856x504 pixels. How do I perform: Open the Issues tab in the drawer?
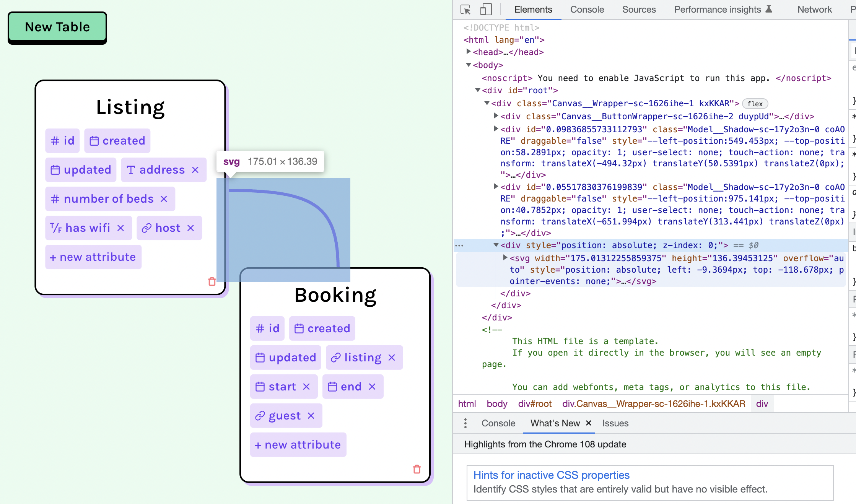pos(615,423)
